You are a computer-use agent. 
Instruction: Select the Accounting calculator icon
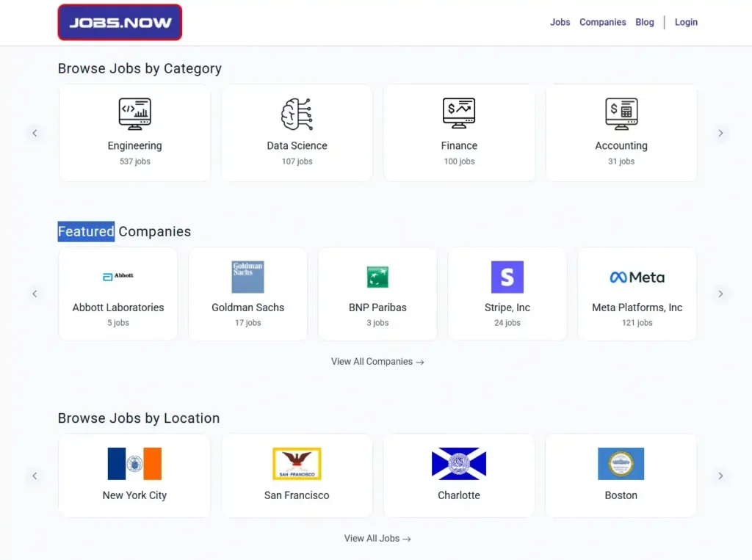(621, 114)
